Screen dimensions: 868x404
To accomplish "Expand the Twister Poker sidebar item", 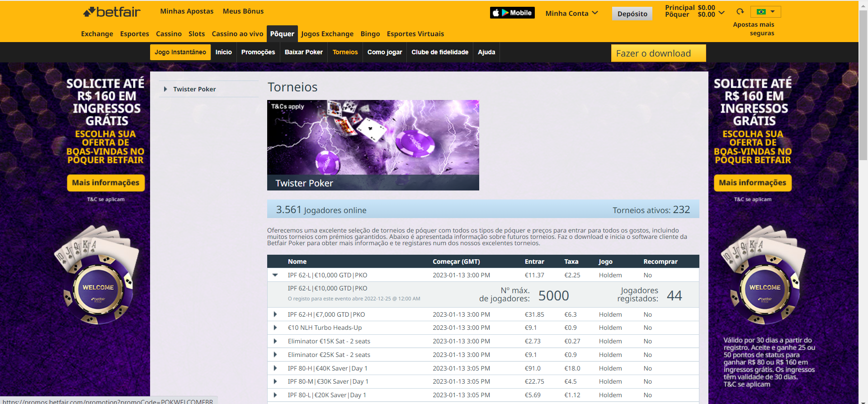I will (165, 89).
